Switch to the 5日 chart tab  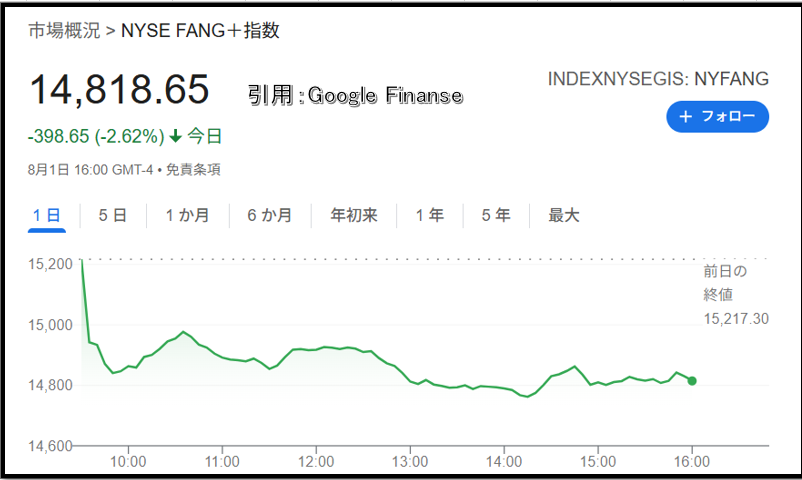point(113,215)
